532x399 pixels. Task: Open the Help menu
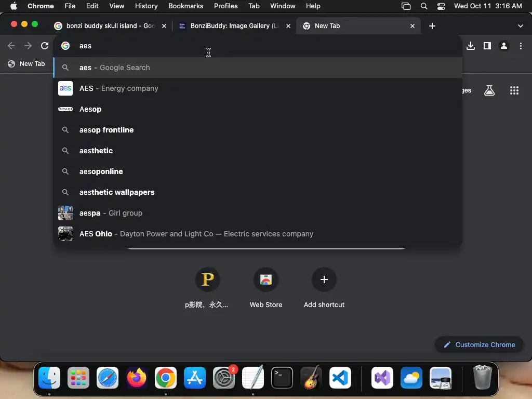[x=313, y=6]
